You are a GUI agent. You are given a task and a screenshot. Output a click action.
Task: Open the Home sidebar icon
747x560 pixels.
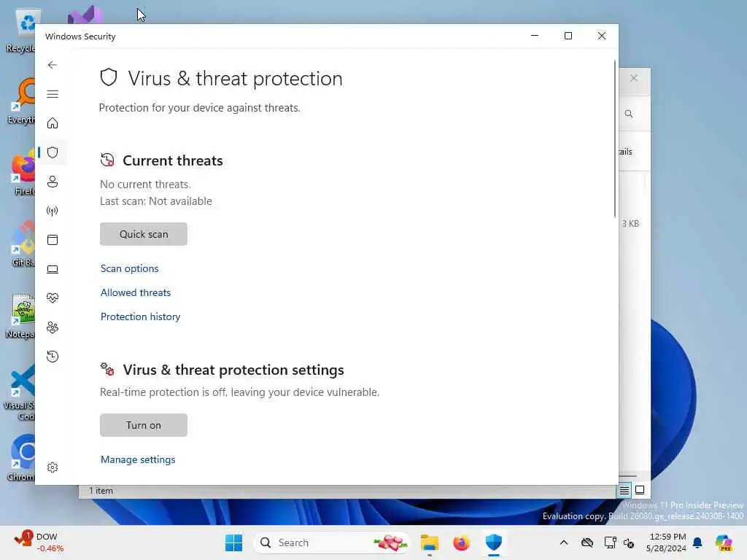[53, 123]
